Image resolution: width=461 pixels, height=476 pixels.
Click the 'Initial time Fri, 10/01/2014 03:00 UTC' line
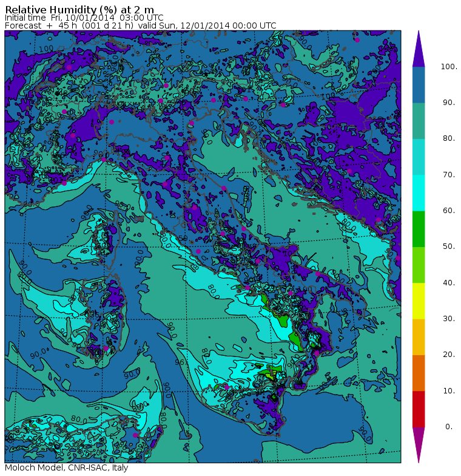84,18
